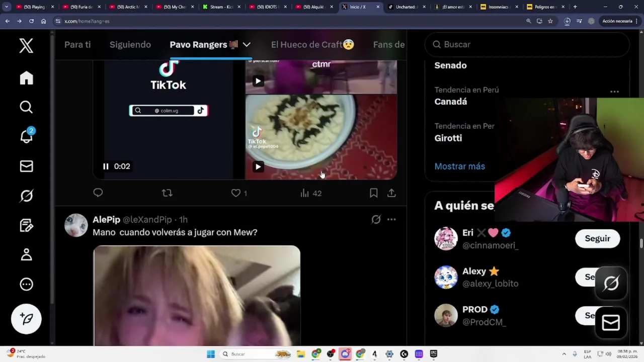Viewport: 644px width, 362px height.
Task: Open the X logo home link
Action: click(x=26, y=45)
